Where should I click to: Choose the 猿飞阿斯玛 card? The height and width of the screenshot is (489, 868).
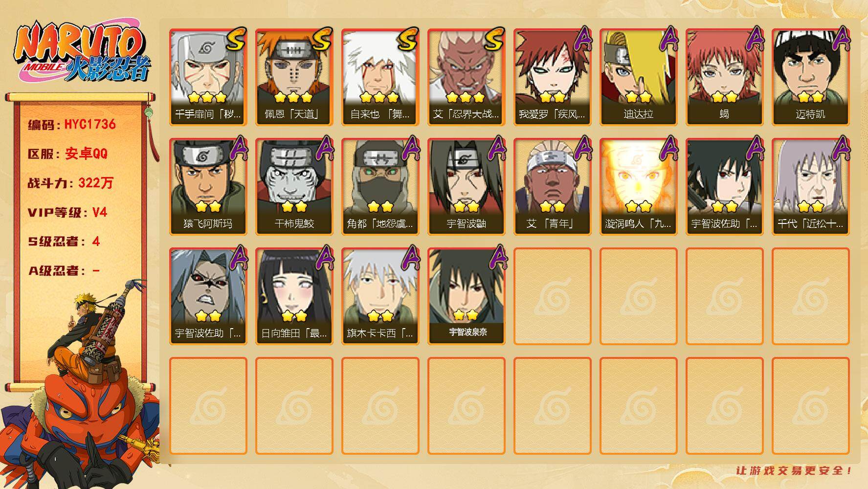coord(208,187)
